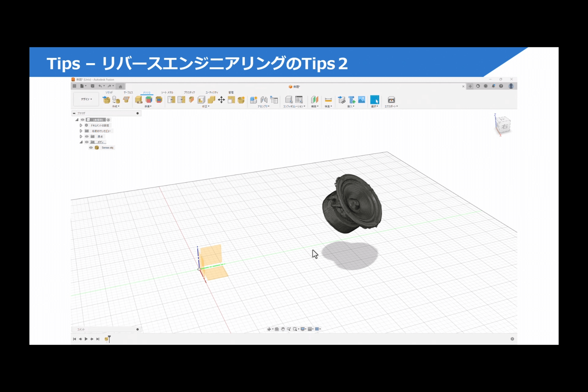Select the Joint tool
The width and height of the screenshot is (588, 392).
pyautogui.click(x=264, y=100)
